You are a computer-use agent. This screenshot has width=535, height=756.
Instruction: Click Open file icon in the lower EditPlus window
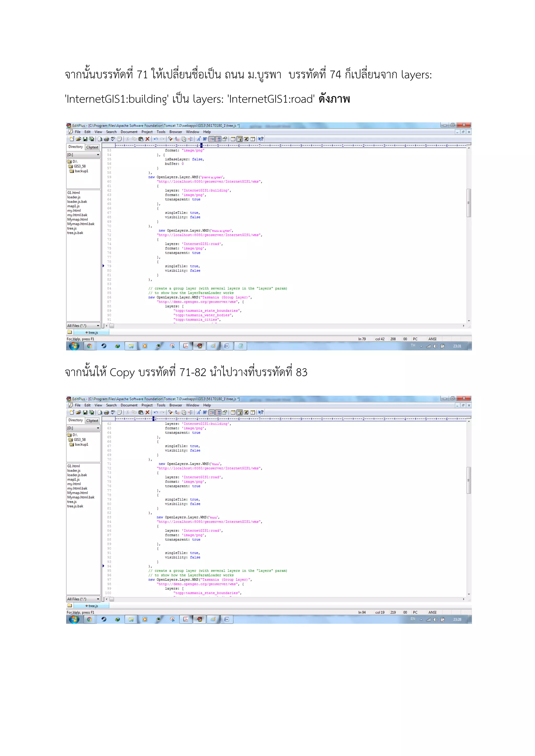[78, 412]
